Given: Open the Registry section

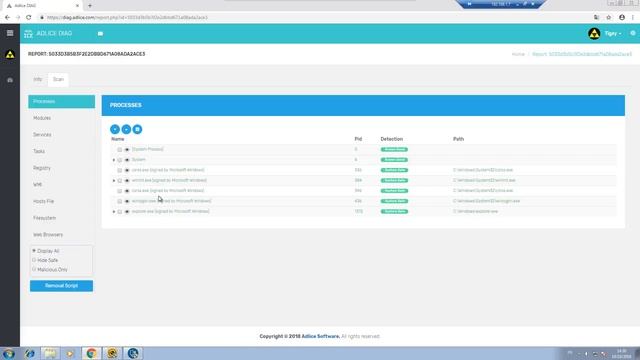Looking at the screenshot, I should (62, 168).
